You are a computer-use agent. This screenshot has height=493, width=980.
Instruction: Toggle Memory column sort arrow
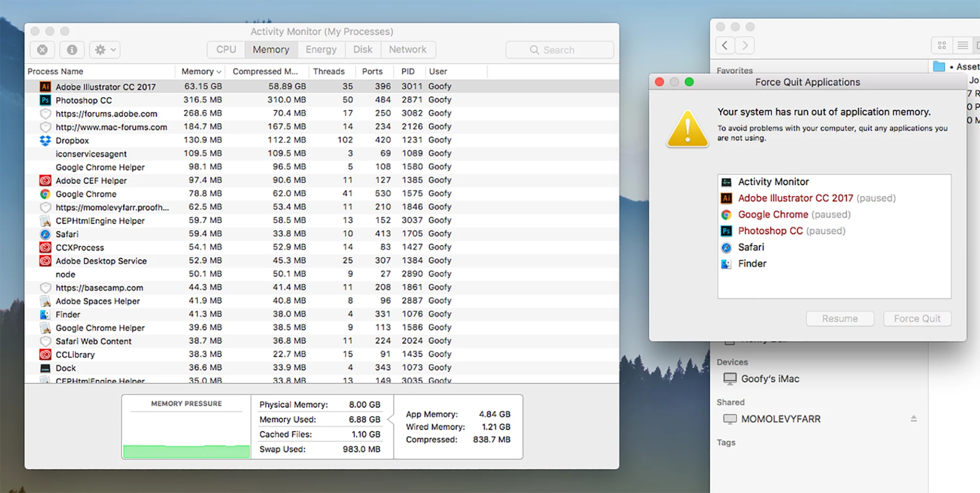[219, 72]
